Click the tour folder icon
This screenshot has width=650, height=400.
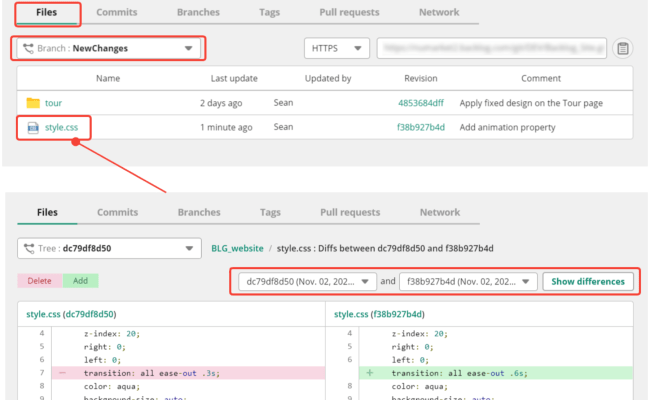point(33,103)
